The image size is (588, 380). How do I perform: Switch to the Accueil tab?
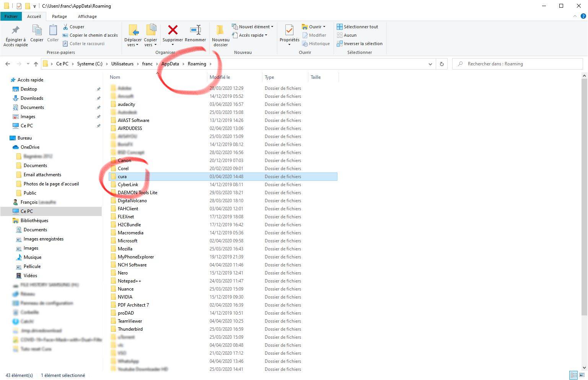[34, 16]
